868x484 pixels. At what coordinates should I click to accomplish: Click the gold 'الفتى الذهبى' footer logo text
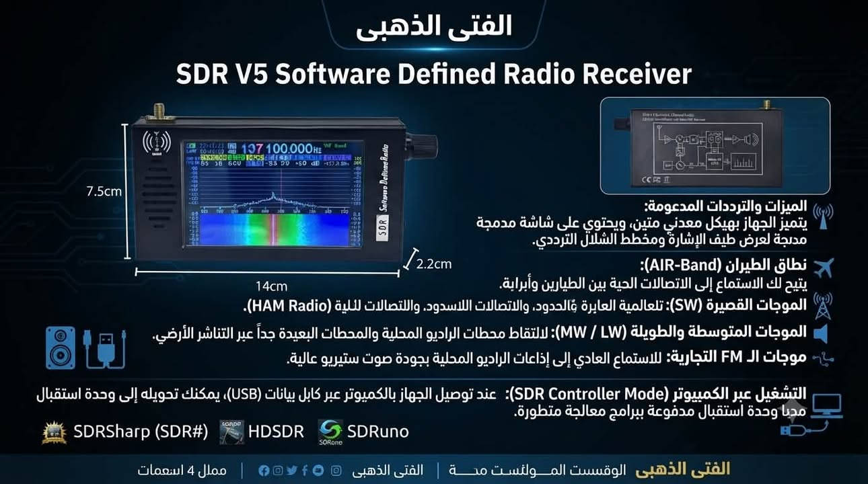point(682,469)
